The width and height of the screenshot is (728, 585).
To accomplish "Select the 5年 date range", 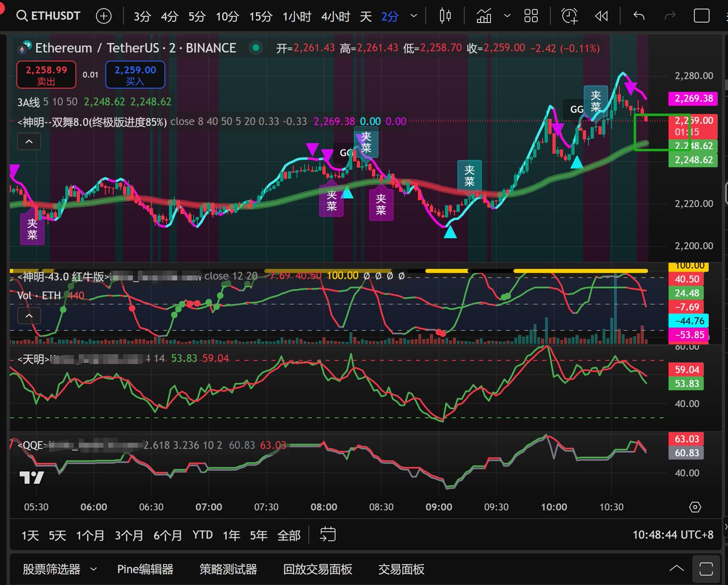I will pyautogui.click(x=258, y=535).
